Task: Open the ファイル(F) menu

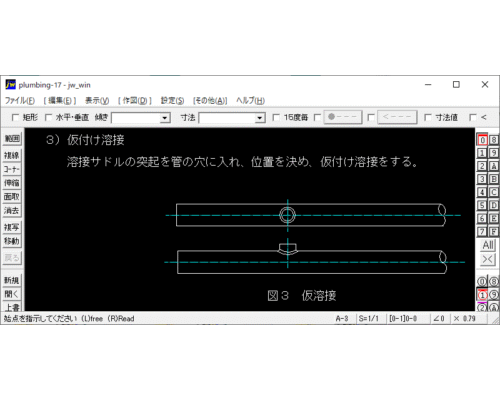Action: tap(20, 100)
